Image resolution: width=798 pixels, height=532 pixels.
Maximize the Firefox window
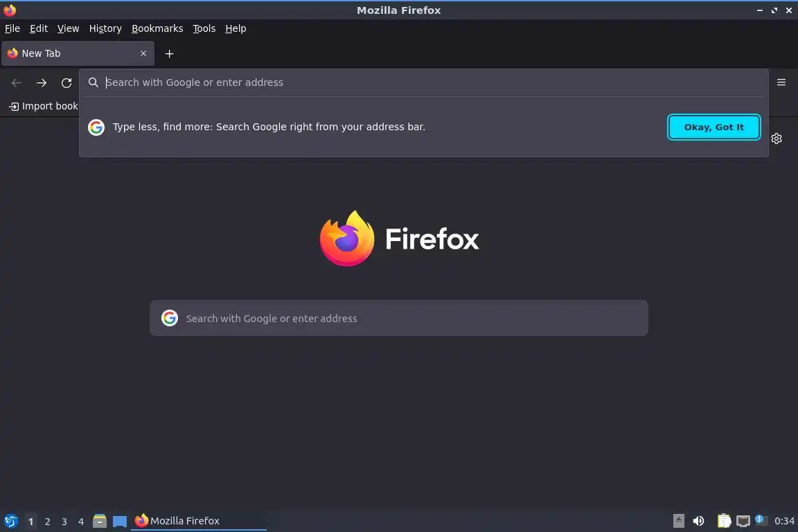pyautogui.click(x=774, y=10)
